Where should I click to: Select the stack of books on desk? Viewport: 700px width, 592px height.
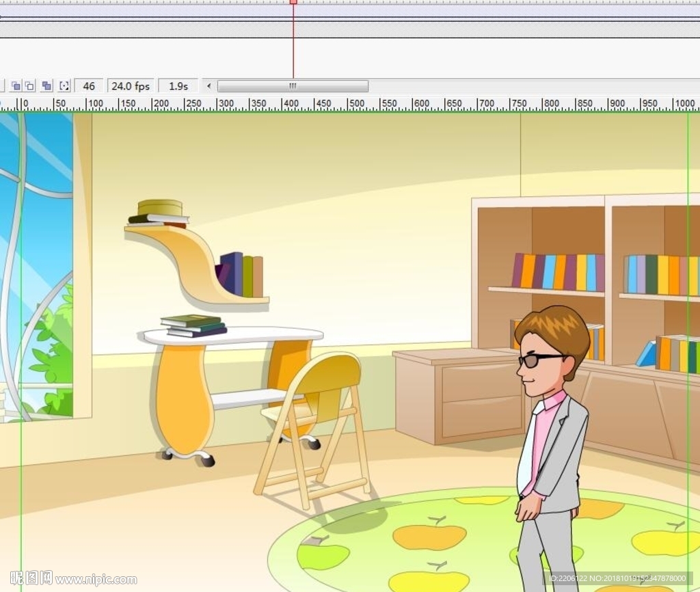pyautogui.click(x=193, y=326)
